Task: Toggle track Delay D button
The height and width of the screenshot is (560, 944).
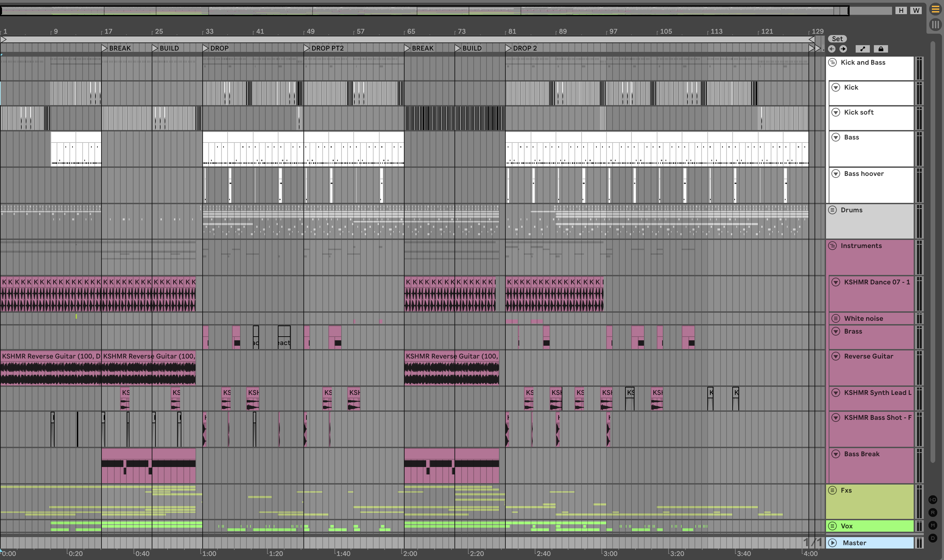Action: (933, 538)
